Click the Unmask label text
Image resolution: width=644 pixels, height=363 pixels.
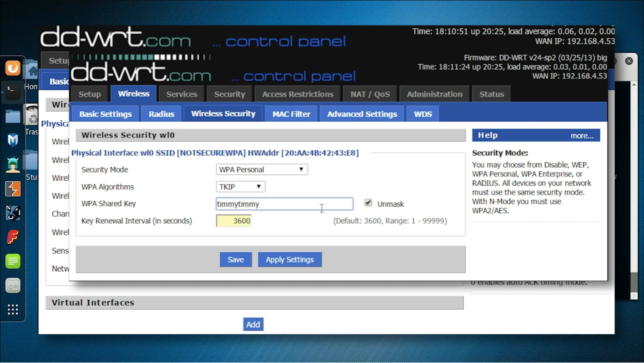coord(390,204)
